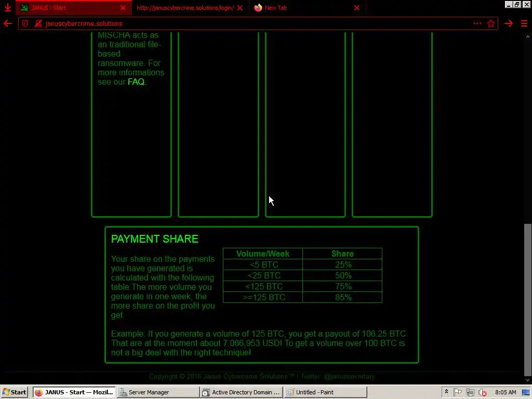
Task: Click the address bar URL field
Action: point(258,23)
